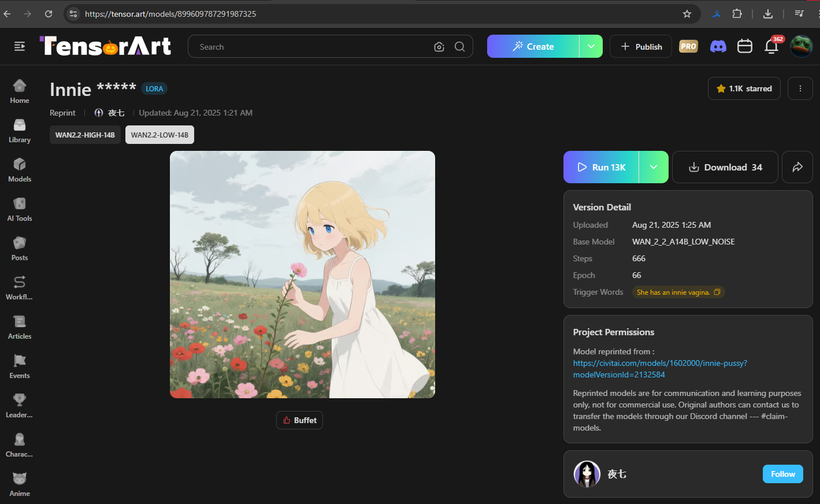This screenshot has height=504, width=820.
Task: Open Leaderboard in the sidebar
Action: click(20, 406)
